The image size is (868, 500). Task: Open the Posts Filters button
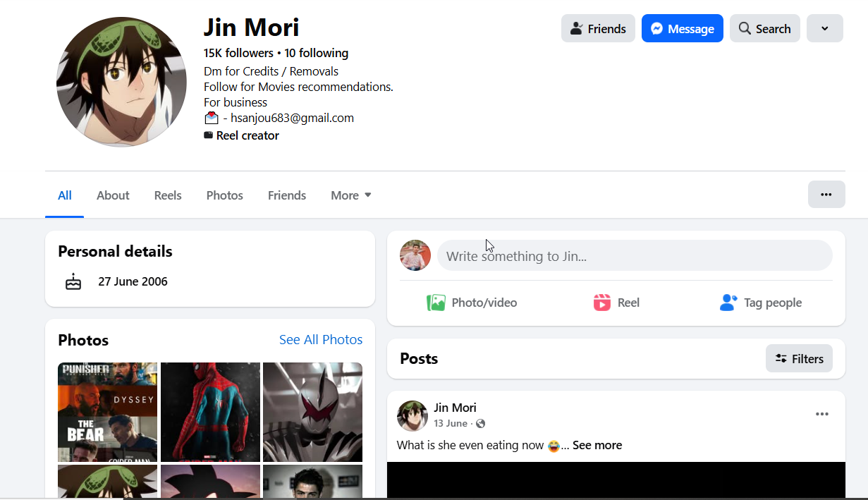[799, 358]
